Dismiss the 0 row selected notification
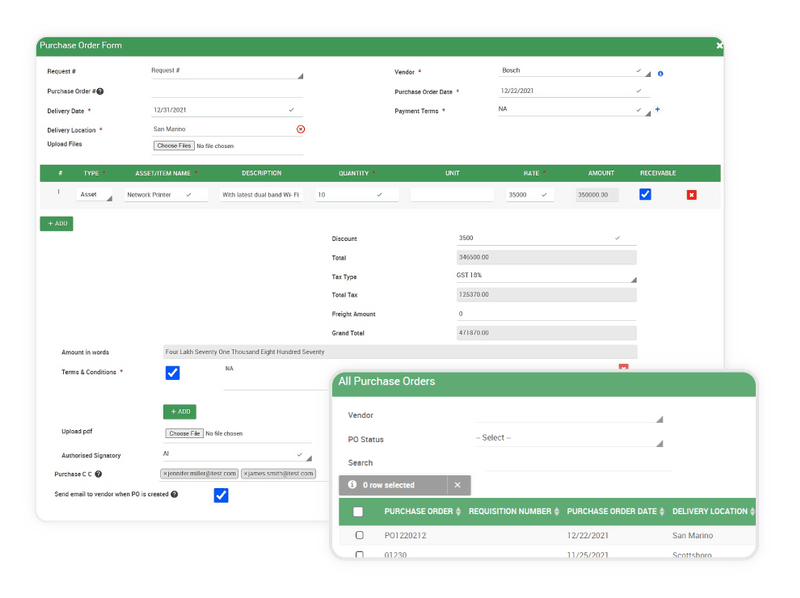This screenshot has width=800, height=598. (458, 485)
